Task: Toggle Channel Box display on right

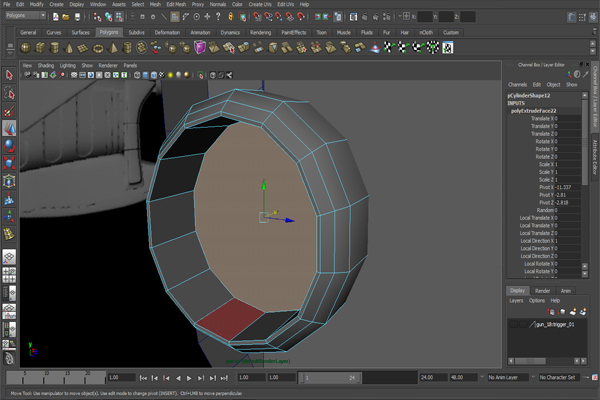Action: click(593, 17)
